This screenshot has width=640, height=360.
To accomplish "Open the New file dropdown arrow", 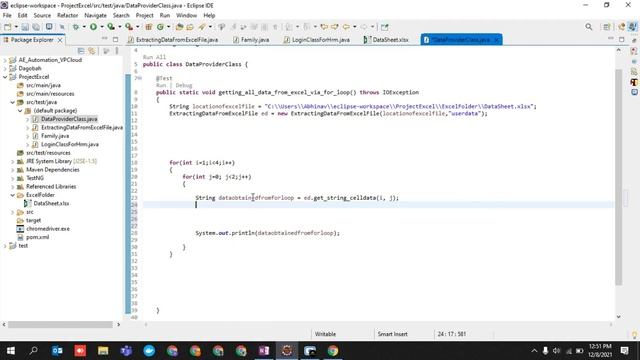I will (x=16, y=27).
